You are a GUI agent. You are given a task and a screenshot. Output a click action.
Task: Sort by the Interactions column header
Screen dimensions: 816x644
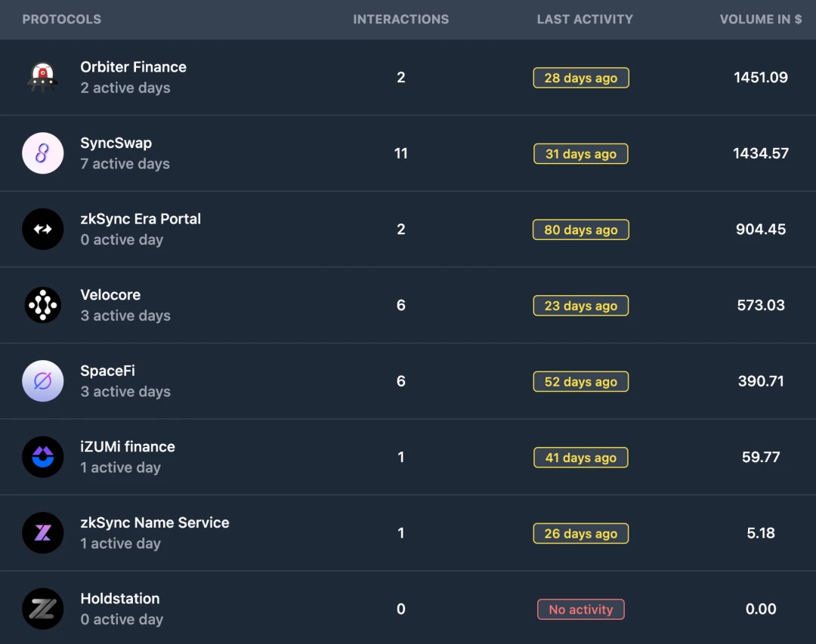(400, 20)
